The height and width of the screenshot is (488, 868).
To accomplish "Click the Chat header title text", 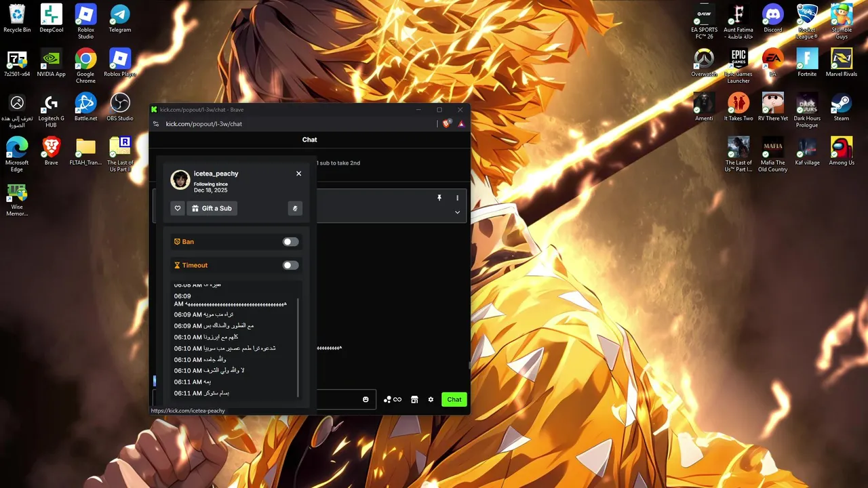I will 309,140.
